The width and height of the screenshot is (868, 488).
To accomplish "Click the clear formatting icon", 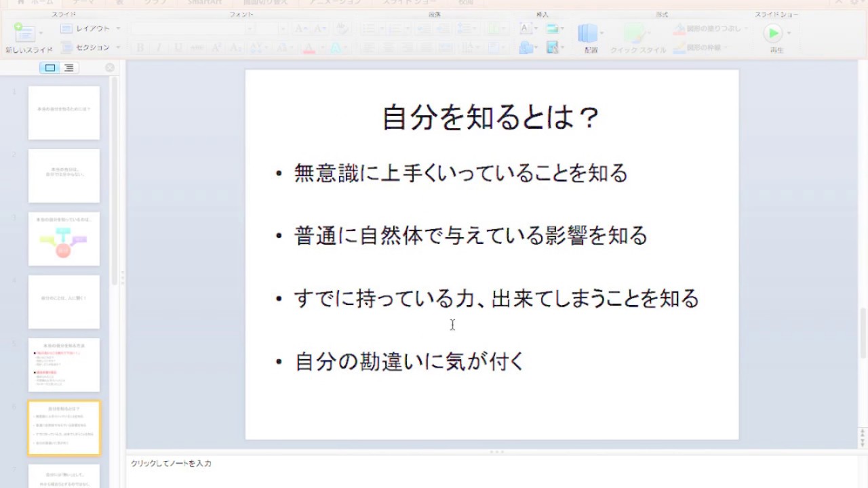I will pos(342,28).
